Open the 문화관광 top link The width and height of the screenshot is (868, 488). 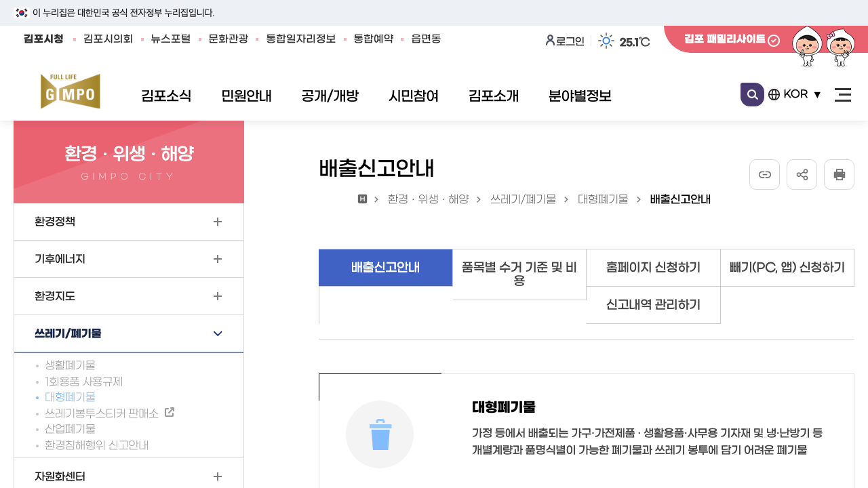coord(229,39)
